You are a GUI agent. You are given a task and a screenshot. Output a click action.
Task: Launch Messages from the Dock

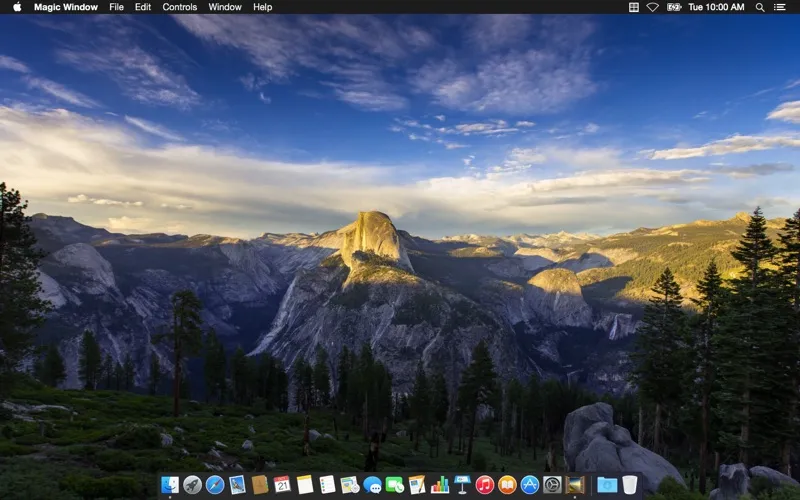(x=372, y=485)
